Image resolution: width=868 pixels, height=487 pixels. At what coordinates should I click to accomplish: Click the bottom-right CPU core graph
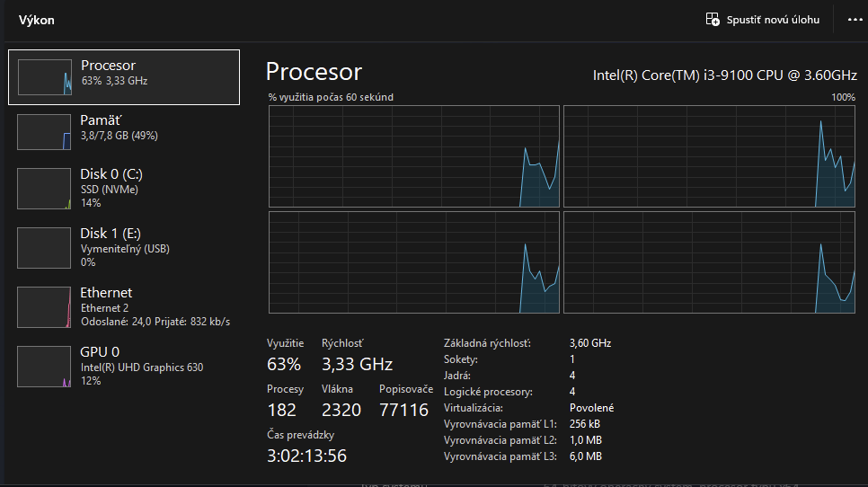pos(709,262)
